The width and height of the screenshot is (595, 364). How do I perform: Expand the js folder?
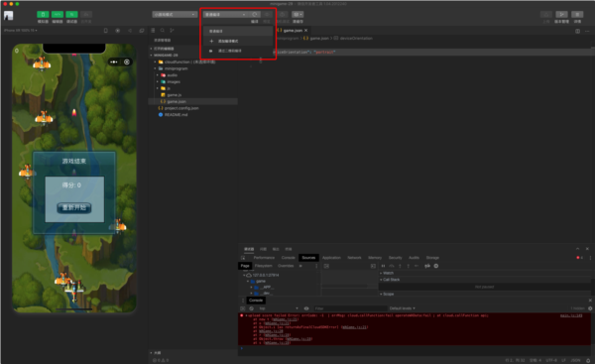click(158, 88)
